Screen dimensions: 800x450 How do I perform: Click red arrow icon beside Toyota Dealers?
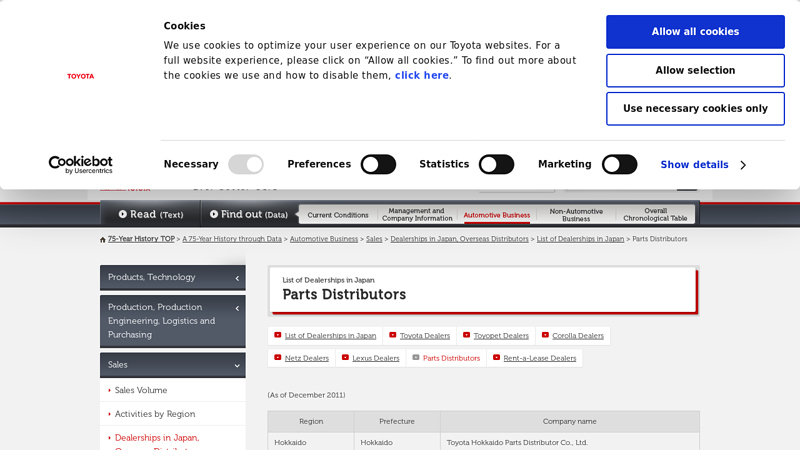[393, 335]
